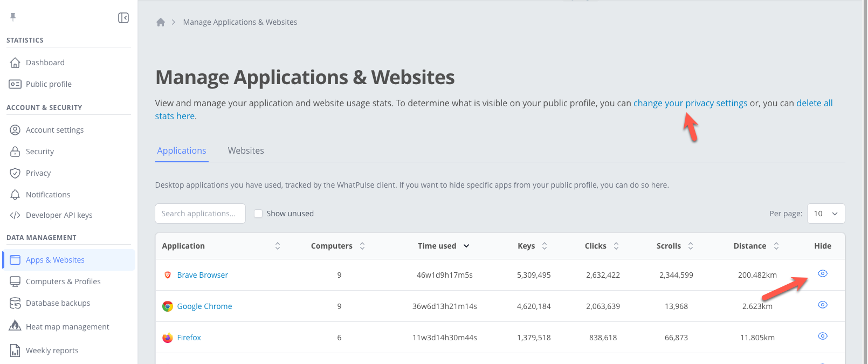Click Brave distance '200.482km'

757,275
